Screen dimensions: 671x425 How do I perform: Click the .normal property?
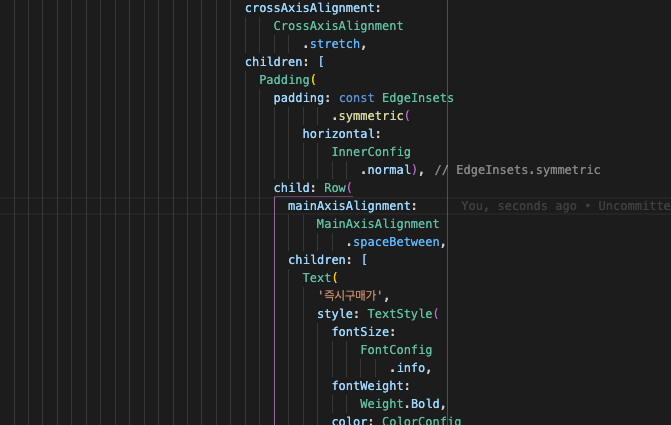click(385, 169)
